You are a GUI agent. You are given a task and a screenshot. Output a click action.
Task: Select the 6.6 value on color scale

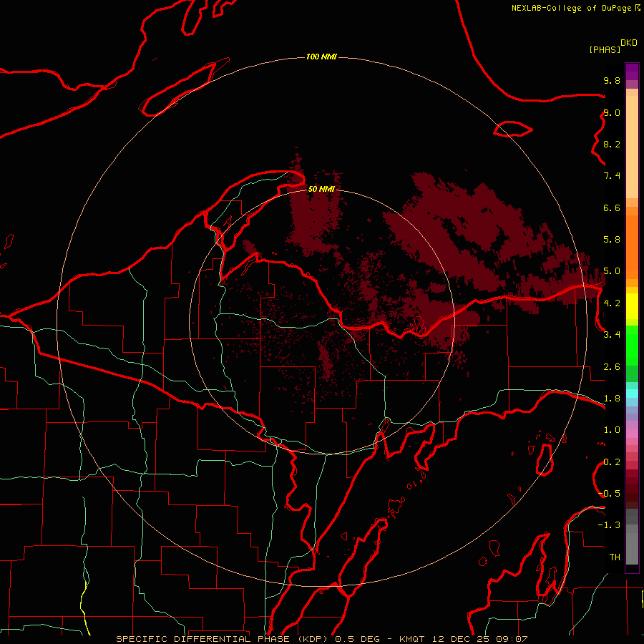612,208
